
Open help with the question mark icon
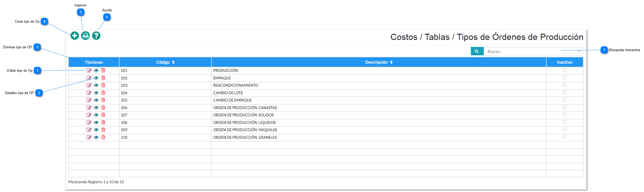coord(96,35)
